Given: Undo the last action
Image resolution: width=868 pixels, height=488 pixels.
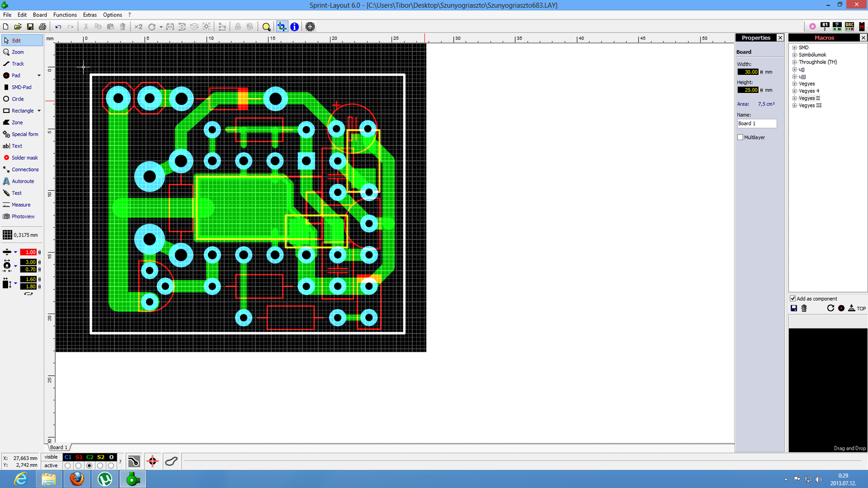Looking at the screenshot, I should [x=58, y=27].
